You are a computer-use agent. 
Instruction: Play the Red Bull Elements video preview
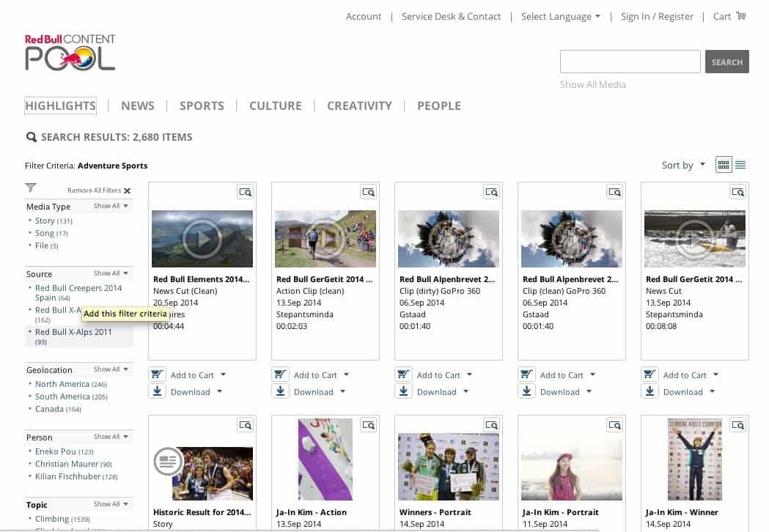(x=202, y=238)
